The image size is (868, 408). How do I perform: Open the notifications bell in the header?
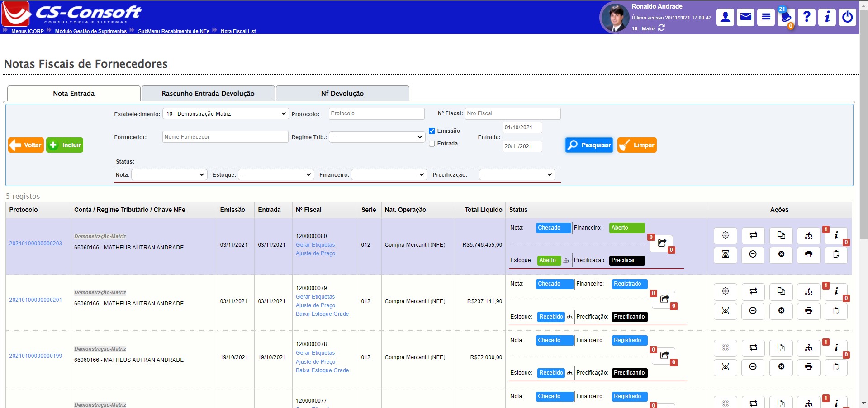(786, 17)
